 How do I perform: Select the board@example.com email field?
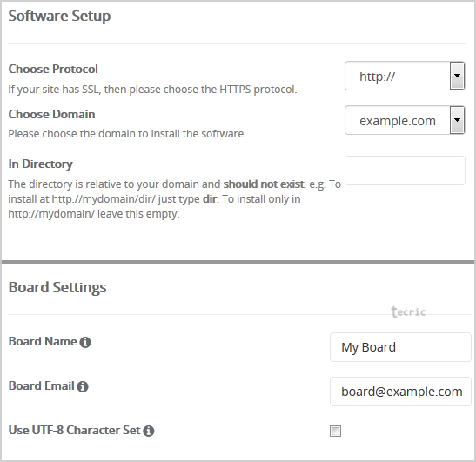point(400,392)
